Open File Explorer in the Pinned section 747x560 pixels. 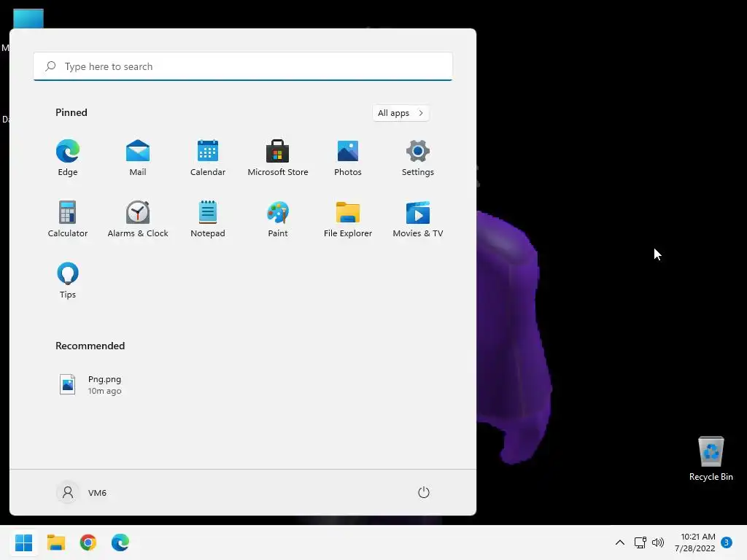click(x=348, y=219)
